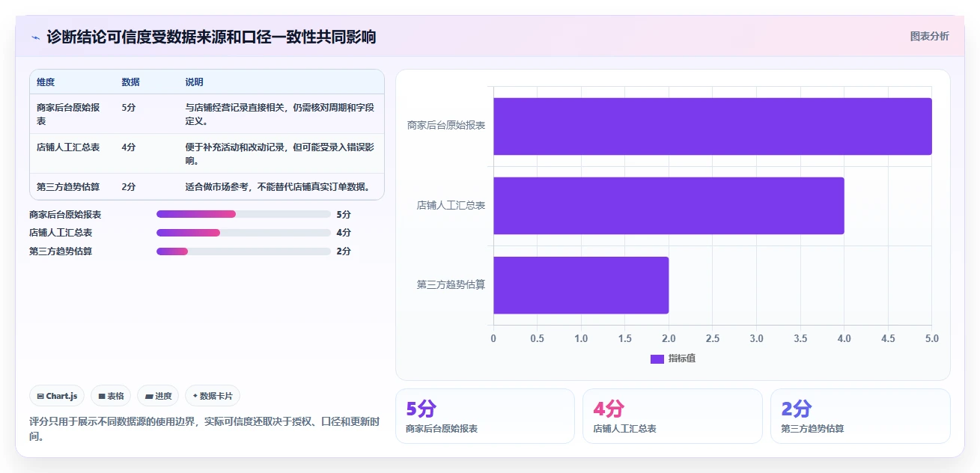Click the page title 诊断结论可信度受数据来源
Image resolution: width=980 pixels, height=473 pixels.
[x=211, y=37]
